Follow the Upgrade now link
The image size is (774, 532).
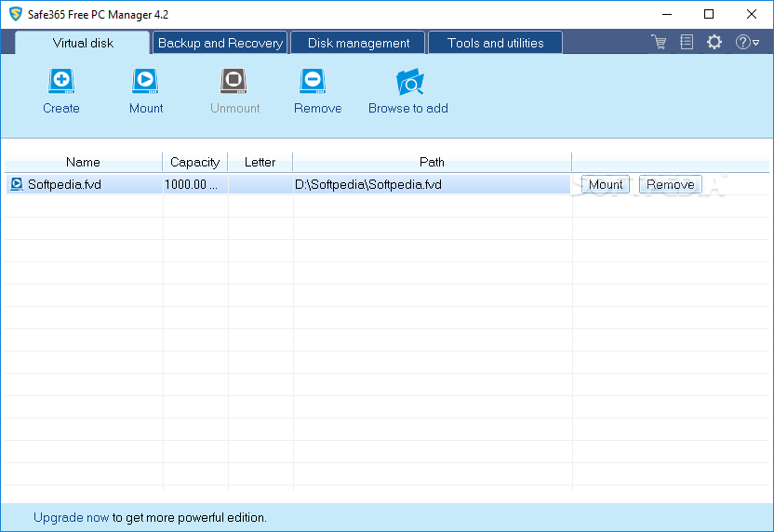(x=71, y=517)
